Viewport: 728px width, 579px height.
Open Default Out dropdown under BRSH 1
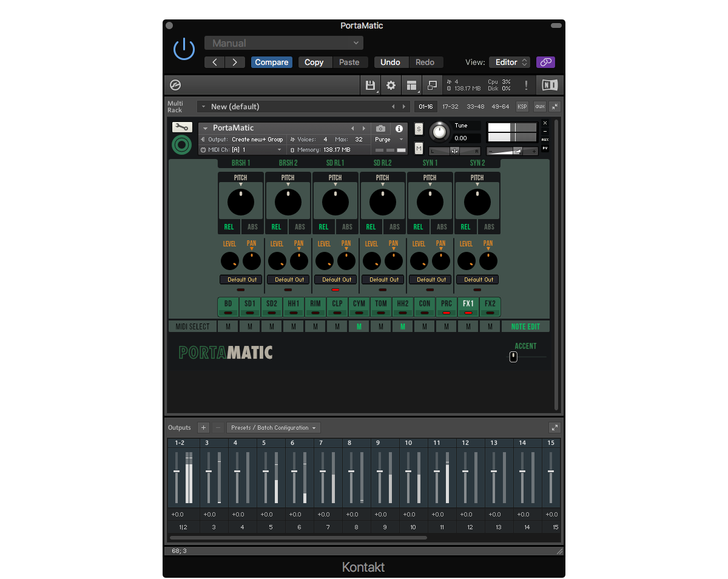pyautogui.click(x=242, y=279)
